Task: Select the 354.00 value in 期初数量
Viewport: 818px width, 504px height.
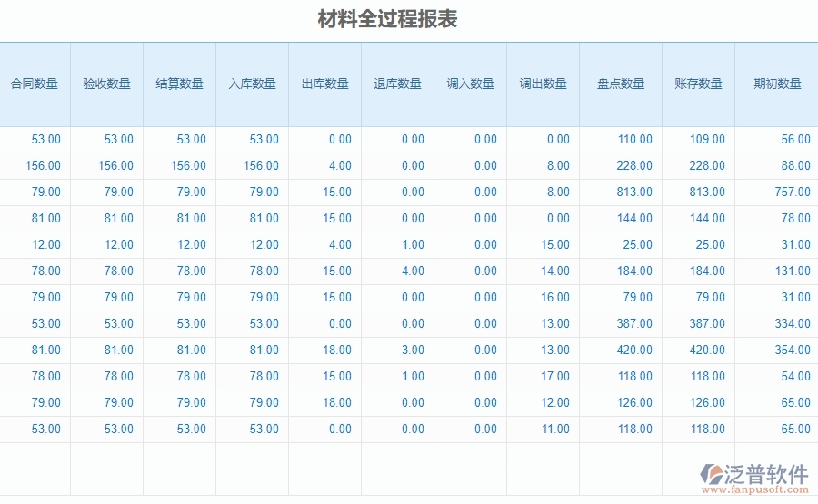Action: 793,350
